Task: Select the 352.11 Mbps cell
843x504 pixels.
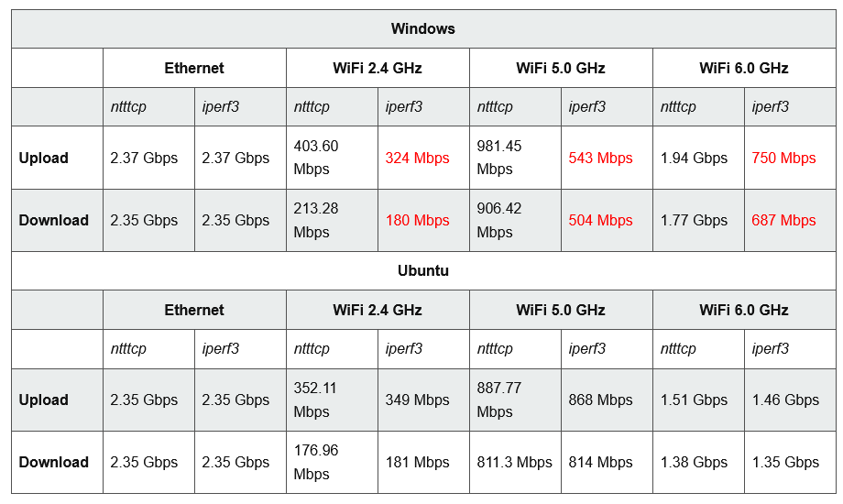Action: (316, 400)
